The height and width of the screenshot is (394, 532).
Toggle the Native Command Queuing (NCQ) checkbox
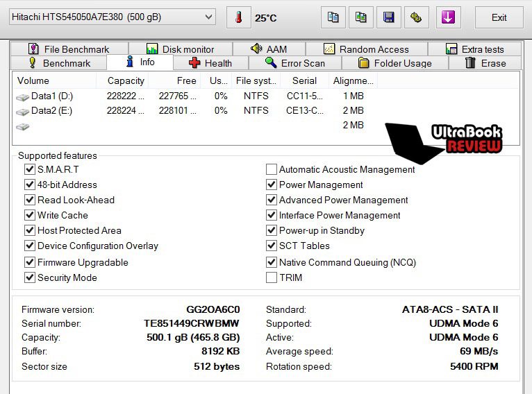[272, 262]
